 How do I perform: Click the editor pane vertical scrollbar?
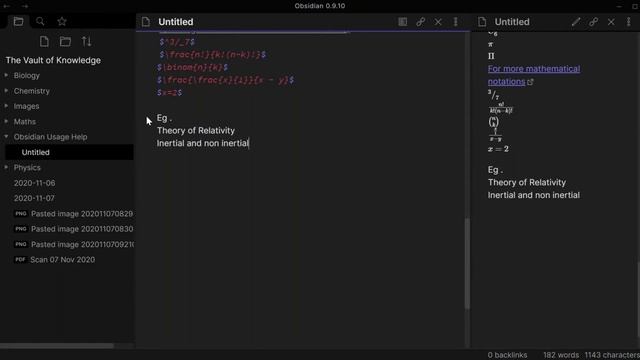coord(467,264)
